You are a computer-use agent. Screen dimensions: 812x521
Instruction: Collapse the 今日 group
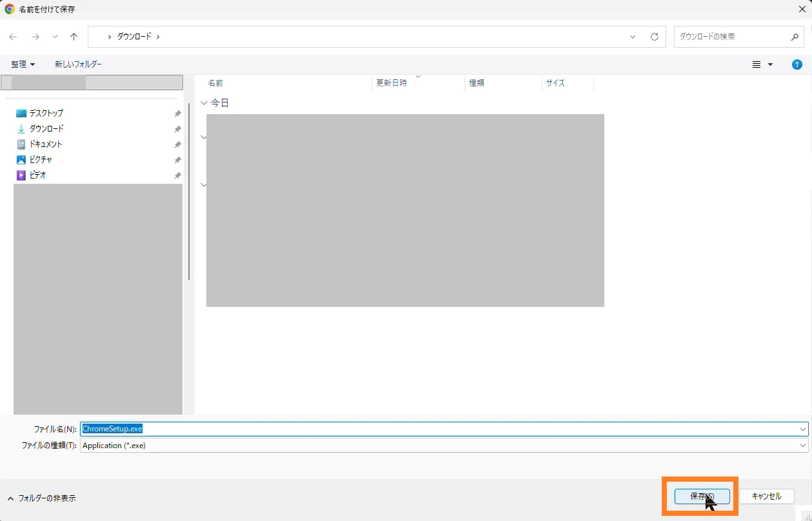point(204,103)
